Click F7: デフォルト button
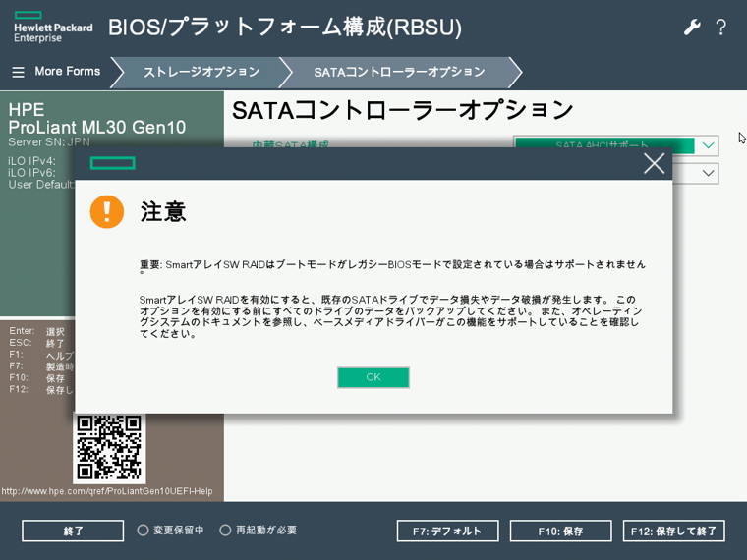This screenshot has height=560, width=747. [x=447, y=531]
